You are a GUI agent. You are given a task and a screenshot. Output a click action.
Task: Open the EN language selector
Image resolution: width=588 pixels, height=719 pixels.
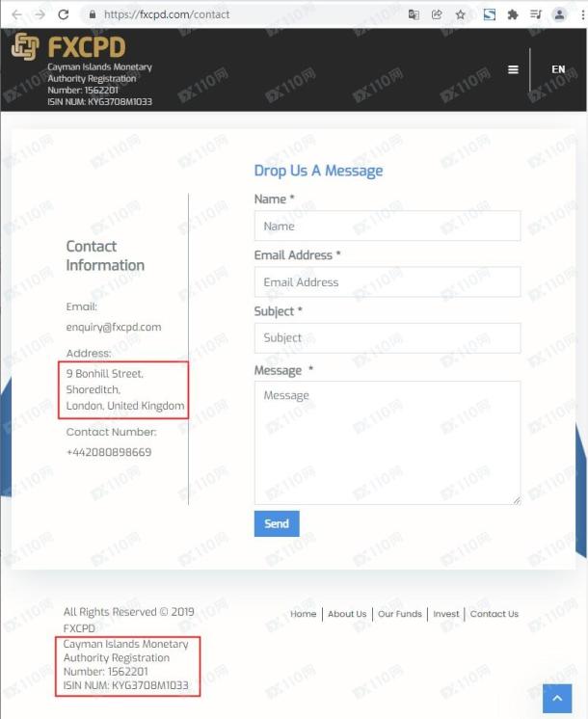[x=558, y=69]
